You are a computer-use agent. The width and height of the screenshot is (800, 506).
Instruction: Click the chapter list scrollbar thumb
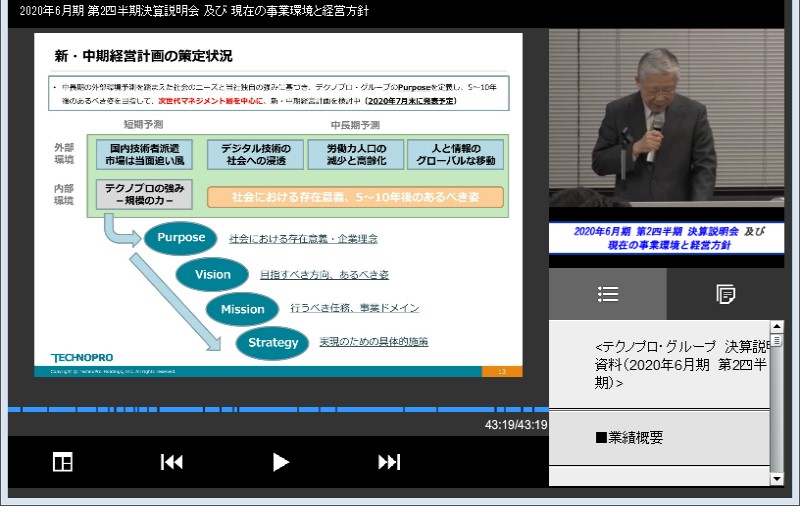point(777,340)
